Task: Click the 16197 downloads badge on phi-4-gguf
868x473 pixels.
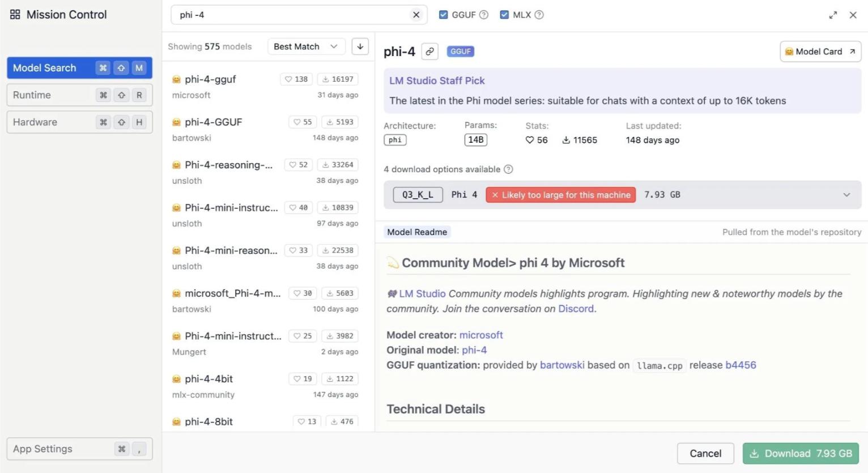Action: pyautogui.click(x=338, y=79)
